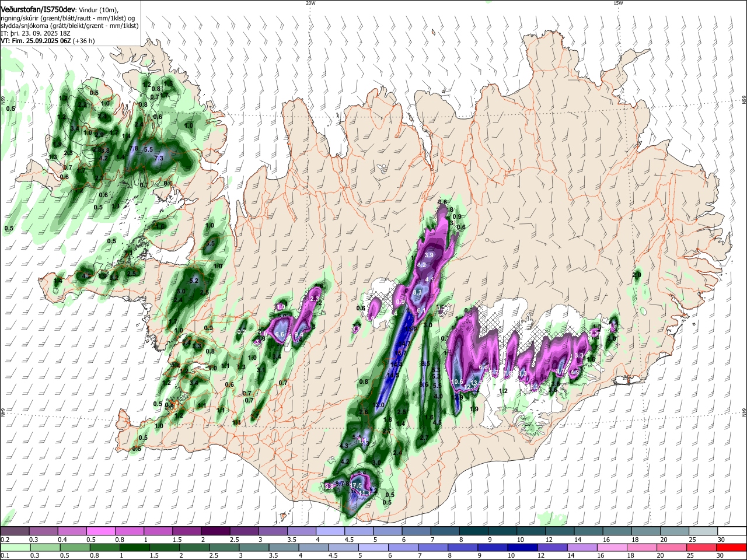Click the snow legend swatch between 0.2 and 0.3

(x=15, y=531)
